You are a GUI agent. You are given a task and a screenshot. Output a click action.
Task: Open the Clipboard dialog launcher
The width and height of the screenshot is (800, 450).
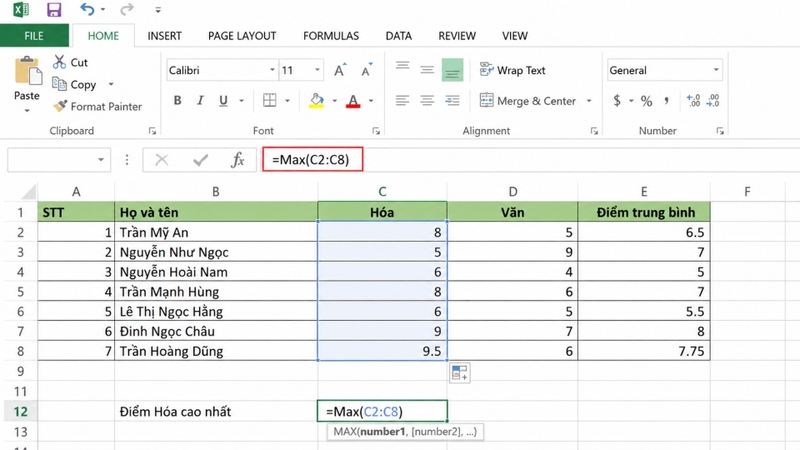[x=152, y=131]
